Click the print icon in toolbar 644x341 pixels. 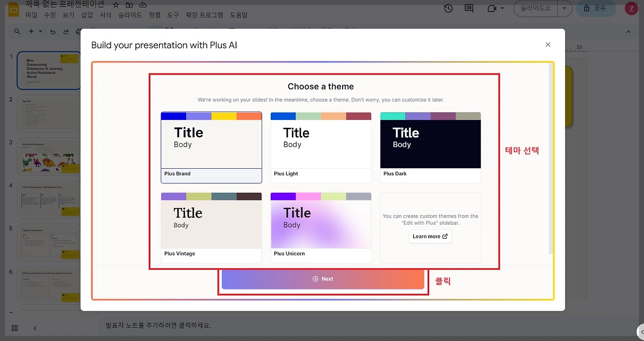tap(78, 31)
